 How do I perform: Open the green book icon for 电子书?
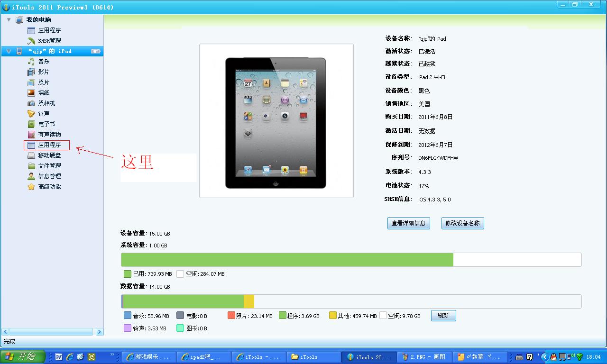[31, 124]
